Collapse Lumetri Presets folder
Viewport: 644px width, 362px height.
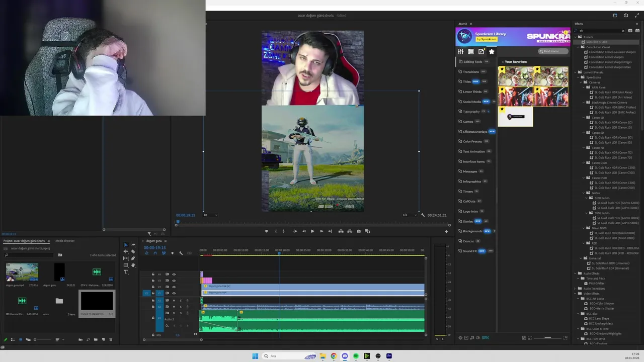pyautogui.click(x=575, y=72)
